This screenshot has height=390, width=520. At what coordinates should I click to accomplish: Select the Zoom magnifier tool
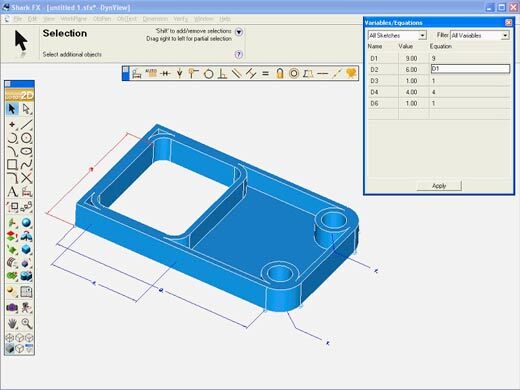(x=26, y=323)
